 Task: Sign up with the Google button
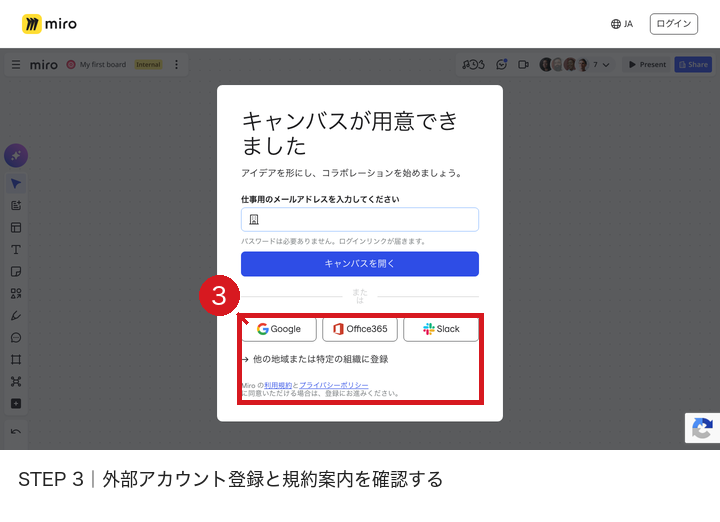coord(279,329)
